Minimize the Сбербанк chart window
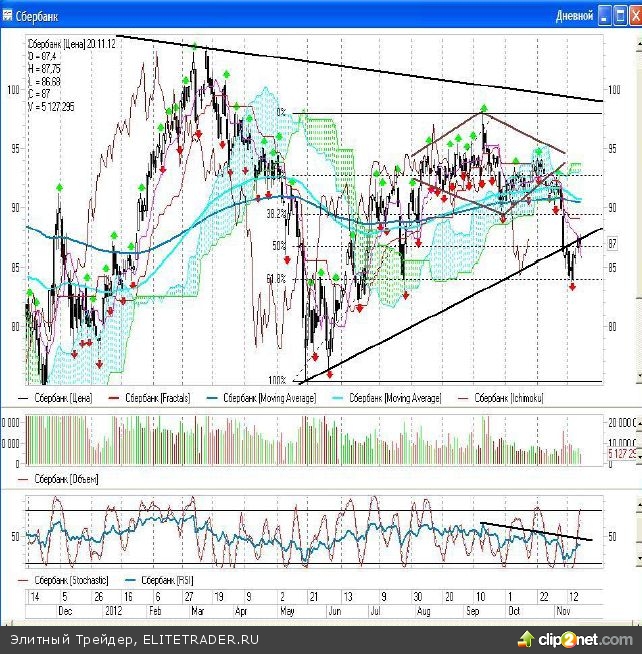The height and width of the screenshot is (654, 642). [604, 16]
